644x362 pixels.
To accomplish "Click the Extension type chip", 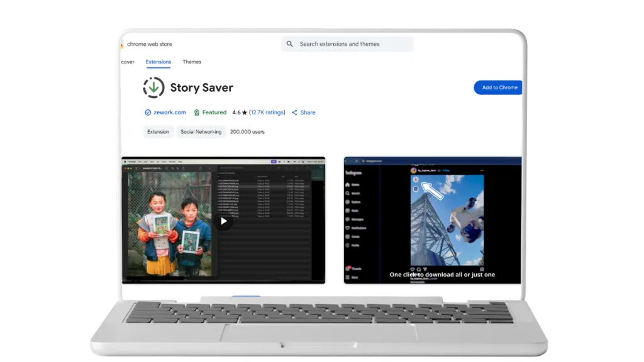I will click(158, 132).
